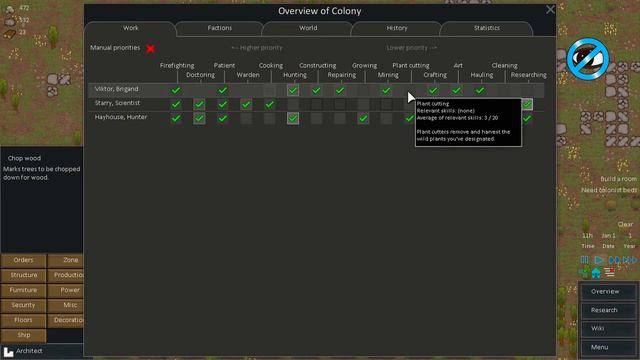Viewport: 640px width, 360px height.
Task: Click the blue crossed-out eye icon
Action: click(x=588, y=59)
